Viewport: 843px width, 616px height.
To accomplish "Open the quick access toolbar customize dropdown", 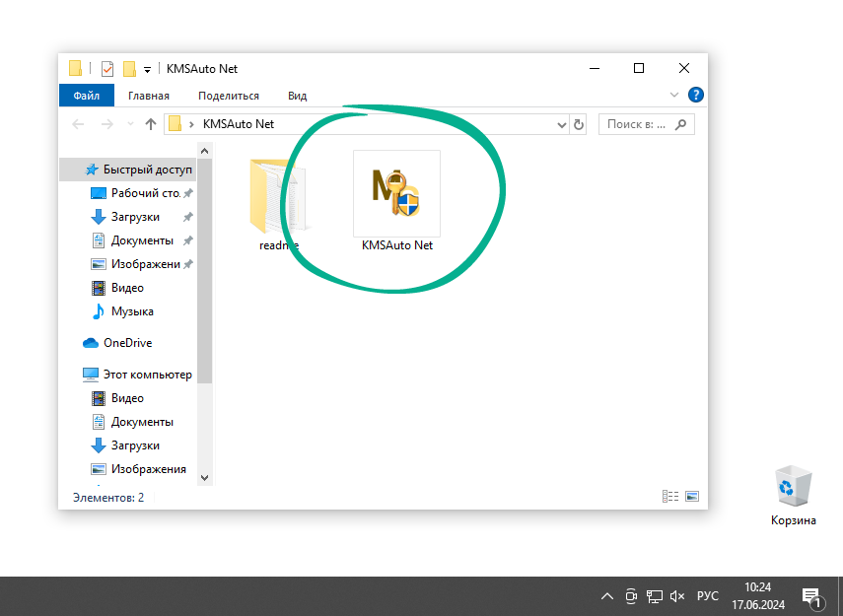I will [147, 69].
